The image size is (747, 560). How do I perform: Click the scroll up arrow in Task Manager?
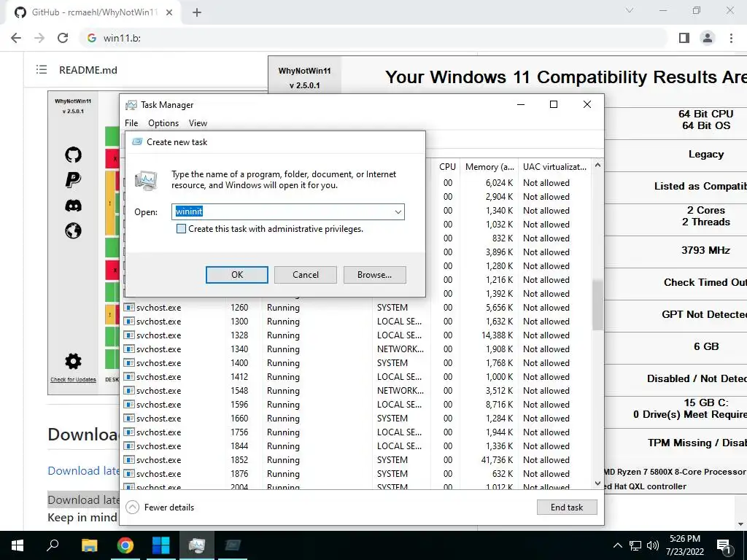[x=597, y=166]
